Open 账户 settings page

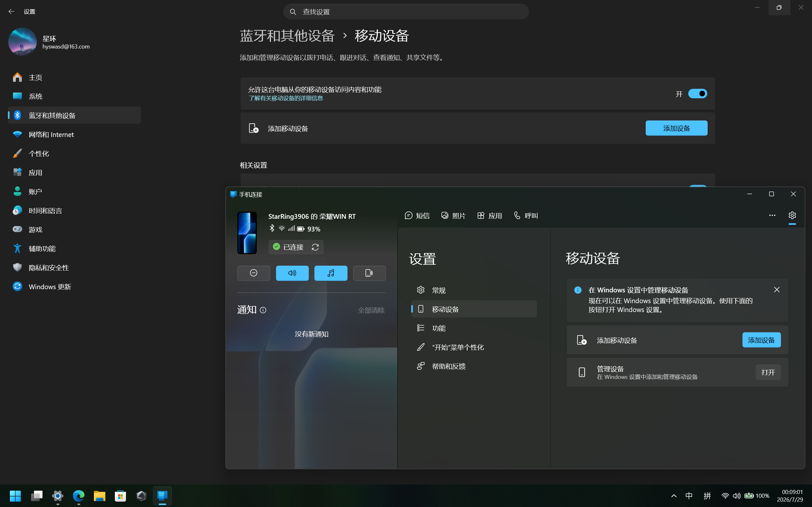74,192
